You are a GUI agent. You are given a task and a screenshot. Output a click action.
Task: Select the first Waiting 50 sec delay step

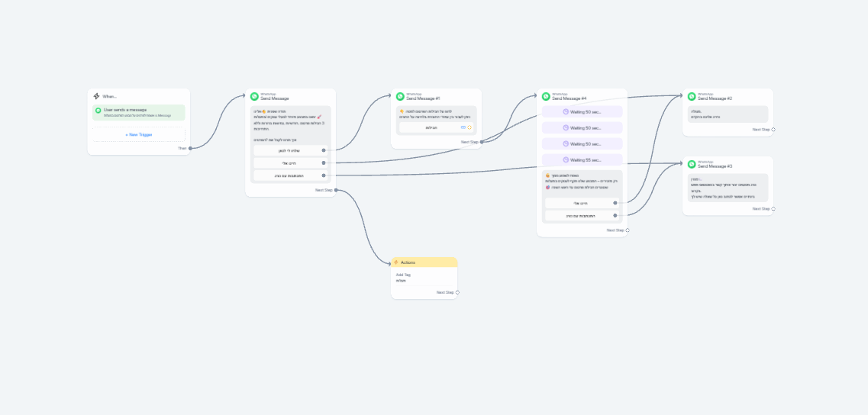point(582,111)
